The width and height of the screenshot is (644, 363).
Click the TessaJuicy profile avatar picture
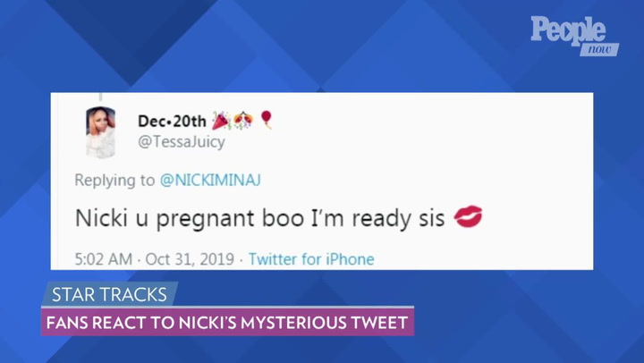coord(100,132)
